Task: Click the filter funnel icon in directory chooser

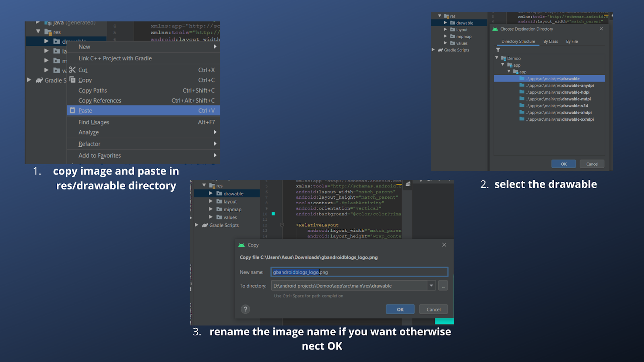Action: (x=498, y=50)
